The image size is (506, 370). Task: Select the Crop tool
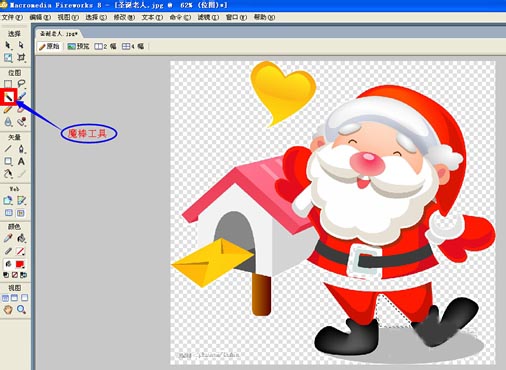(x=21, y=57)
